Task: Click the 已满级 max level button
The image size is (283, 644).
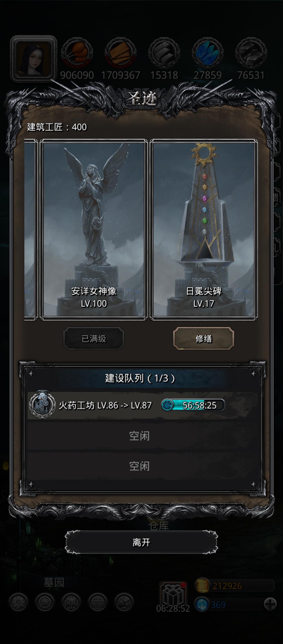Action: coord(94,338)
